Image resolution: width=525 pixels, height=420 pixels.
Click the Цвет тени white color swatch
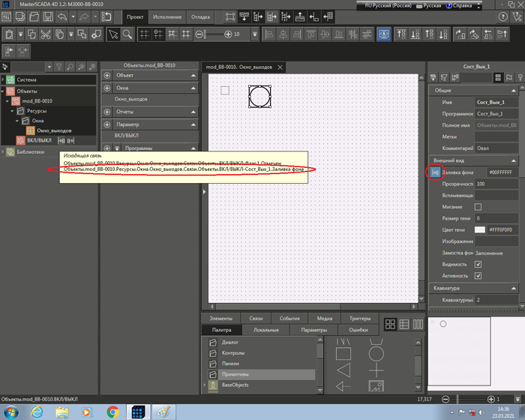(x=481, y=229)
